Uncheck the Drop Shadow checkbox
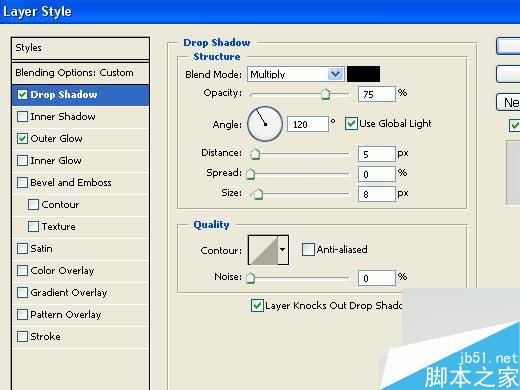 (22, 95)
